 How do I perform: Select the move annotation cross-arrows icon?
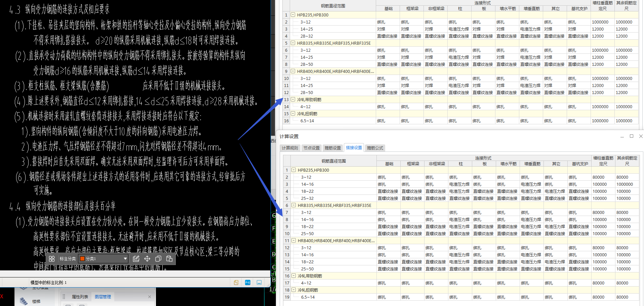(x=147, y=259)
